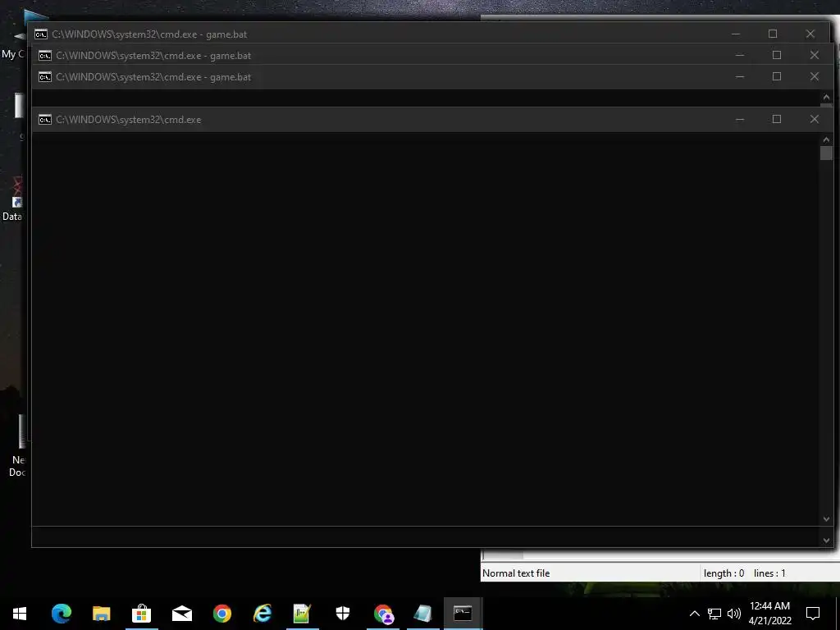Open the Action Center notifications icon
The image size is (840, 630).
(813, 614)
